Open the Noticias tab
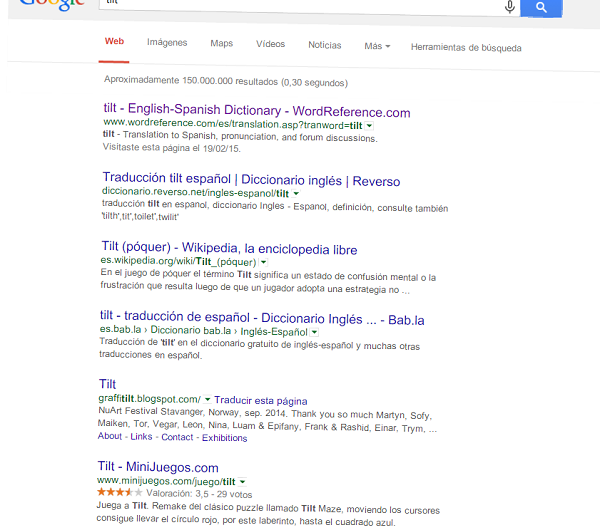The height and width of the screenshot is (530, 600). pyautogui.click(x=324, y=45)
